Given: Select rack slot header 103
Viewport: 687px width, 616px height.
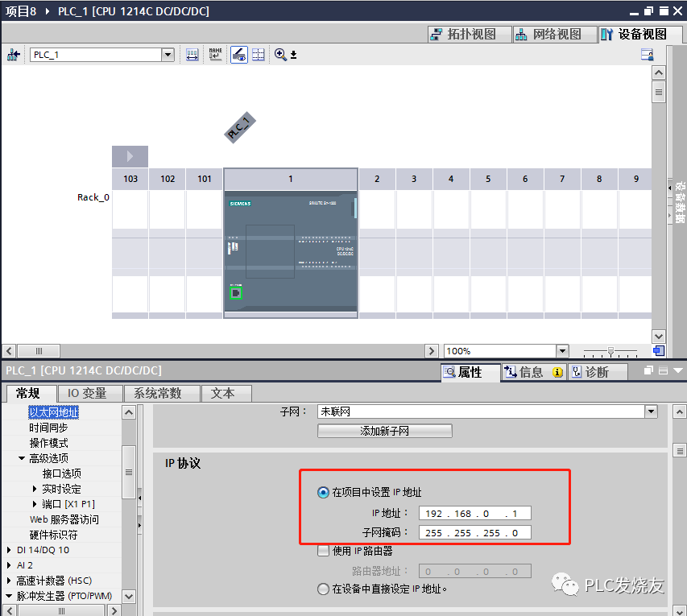Looking at the screenshot, I should click(x=130, y=179).
